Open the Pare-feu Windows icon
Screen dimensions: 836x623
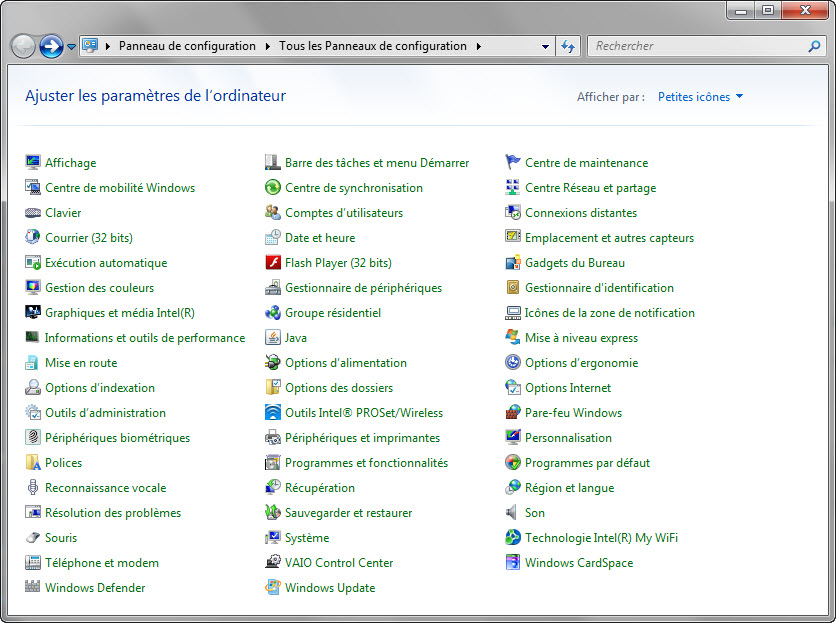click(x=512, y=412)
